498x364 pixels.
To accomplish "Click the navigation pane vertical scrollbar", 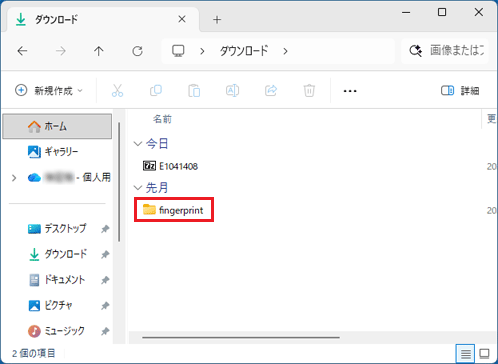I will 119,182.
